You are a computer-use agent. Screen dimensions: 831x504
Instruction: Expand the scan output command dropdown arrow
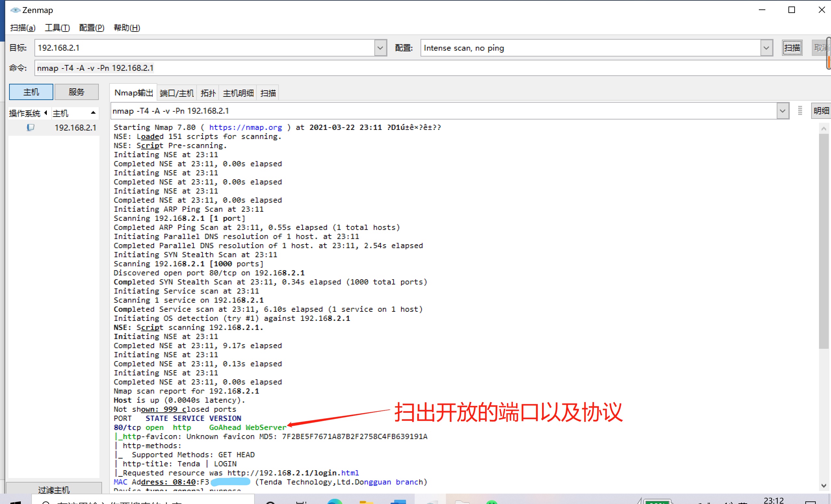click(x=783, y=111)
